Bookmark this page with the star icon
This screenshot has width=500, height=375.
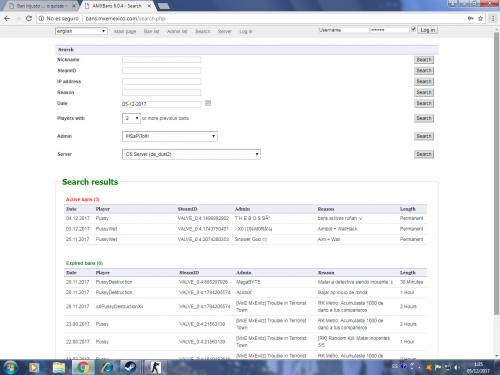pos(480,18)
